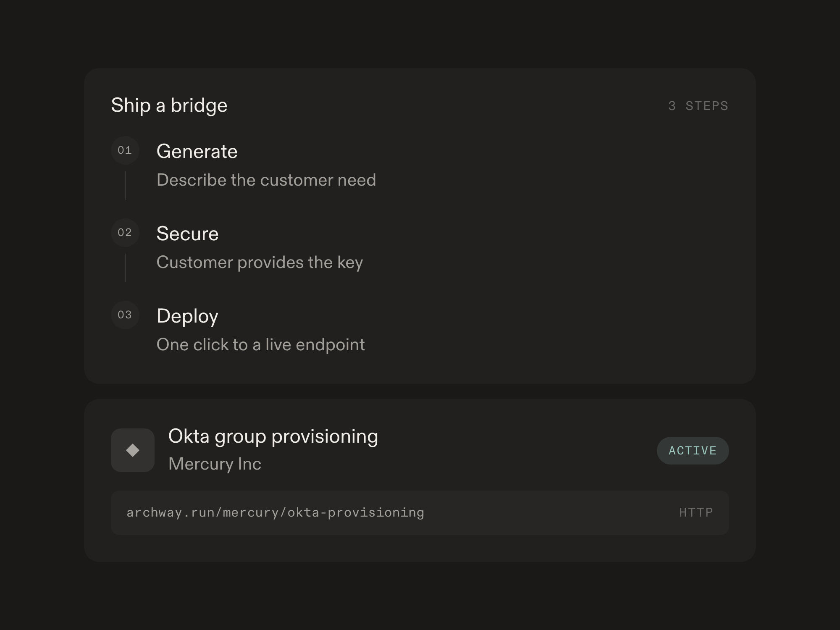Image resolution: width=840 pixels, height=630 pixels.
Task: Click 'Customer provides the key' text
Action: point(260,262)
